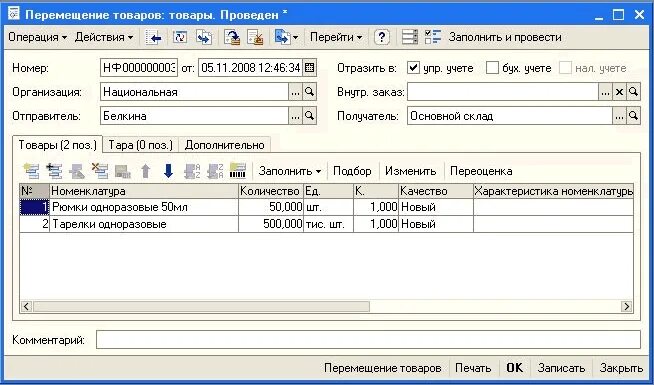Open the Внутр. заказ magnifier lookup icon

pos(634,92)
